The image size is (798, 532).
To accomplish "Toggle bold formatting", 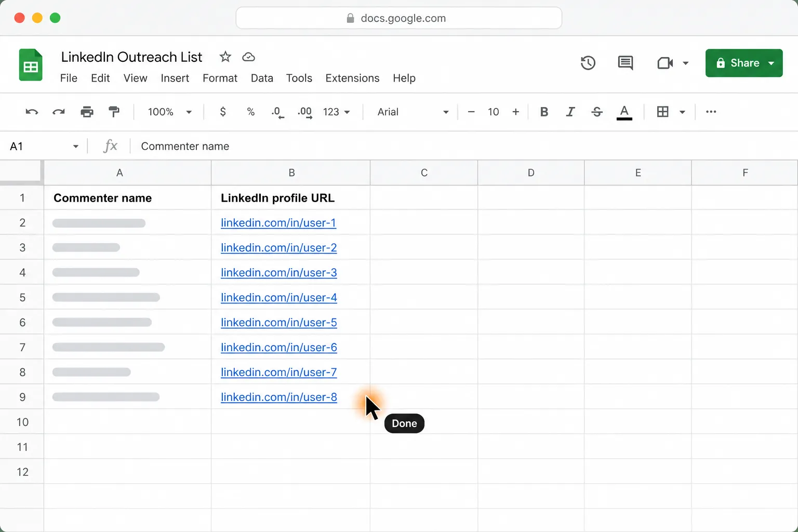I will pyautogui.click(x=544, y=112).
